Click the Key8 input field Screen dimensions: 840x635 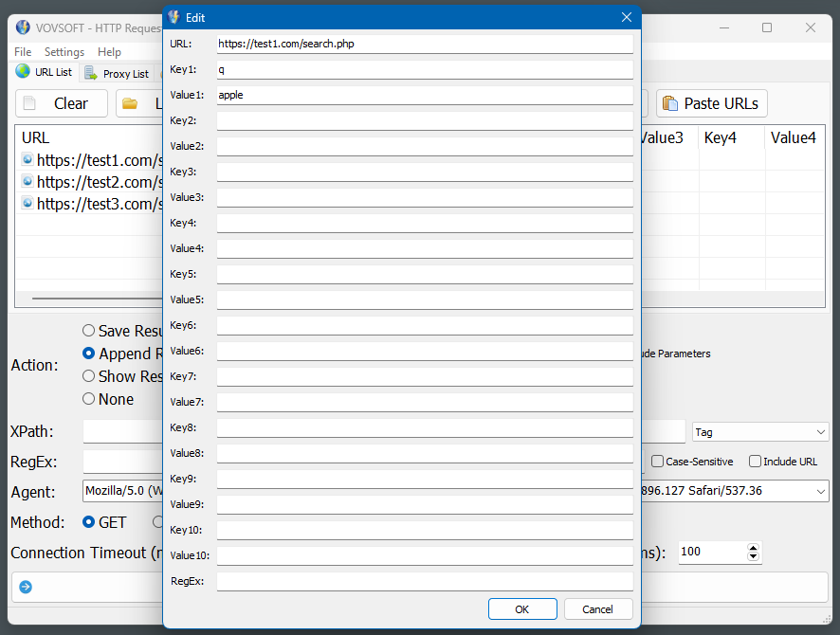425,427
